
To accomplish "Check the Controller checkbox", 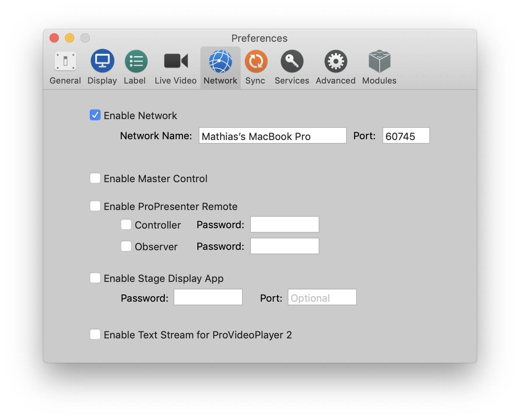I will tap(126, 224).
